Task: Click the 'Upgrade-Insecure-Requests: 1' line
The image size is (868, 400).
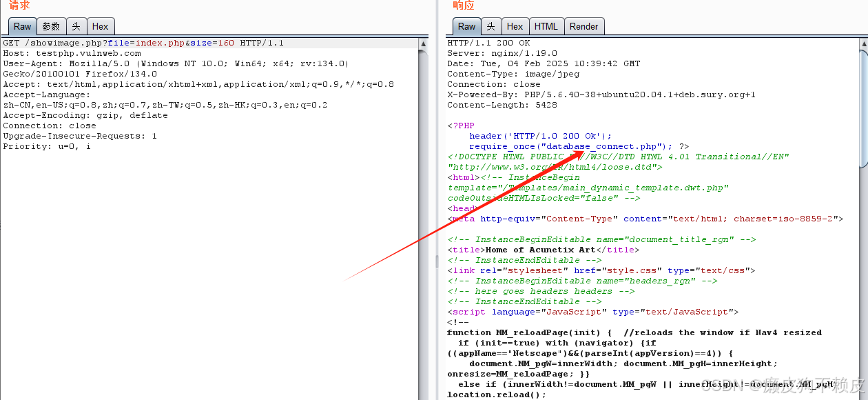Action: tap(80, 136)
